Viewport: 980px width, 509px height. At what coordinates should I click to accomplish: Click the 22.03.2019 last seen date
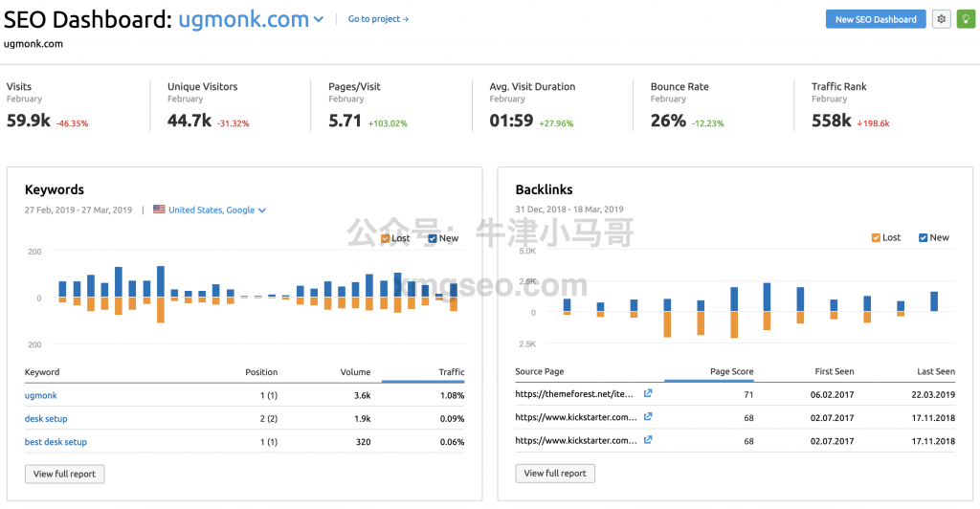[x=933, y=395]
